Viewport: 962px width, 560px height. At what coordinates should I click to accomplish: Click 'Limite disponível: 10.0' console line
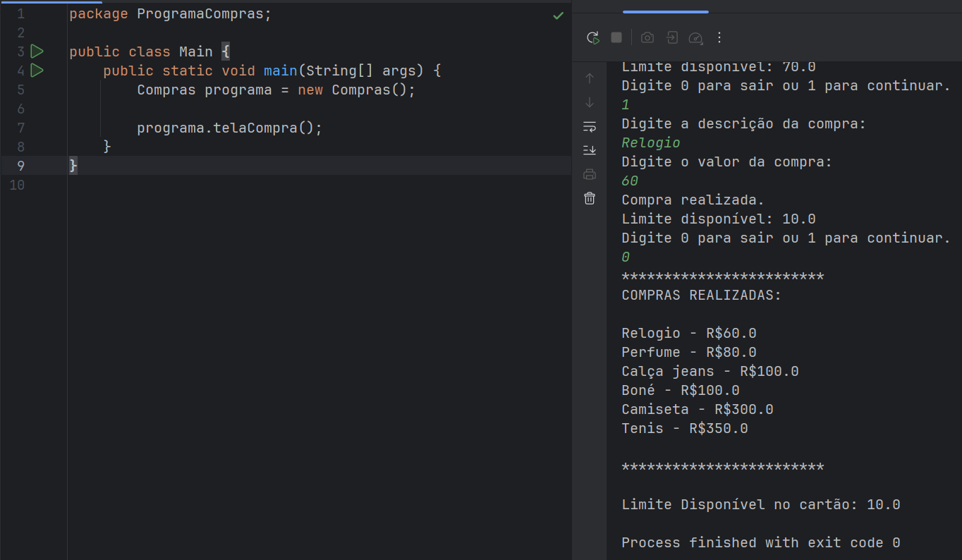click(x=719, y=219)
